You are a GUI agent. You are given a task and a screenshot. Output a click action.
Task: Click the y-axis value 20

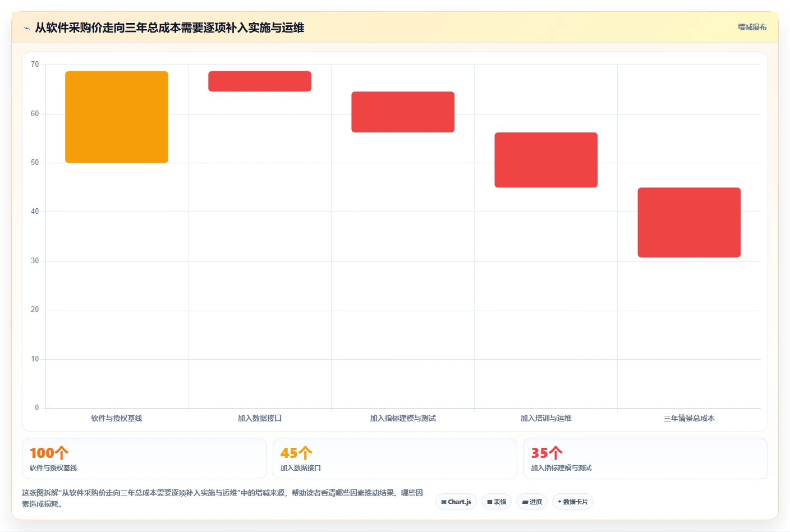pos(35,310)
